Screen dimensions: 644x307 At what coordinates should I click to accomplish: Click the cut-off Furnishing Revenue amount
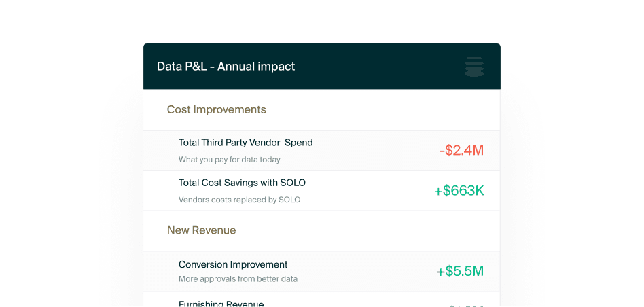point(466,305)
